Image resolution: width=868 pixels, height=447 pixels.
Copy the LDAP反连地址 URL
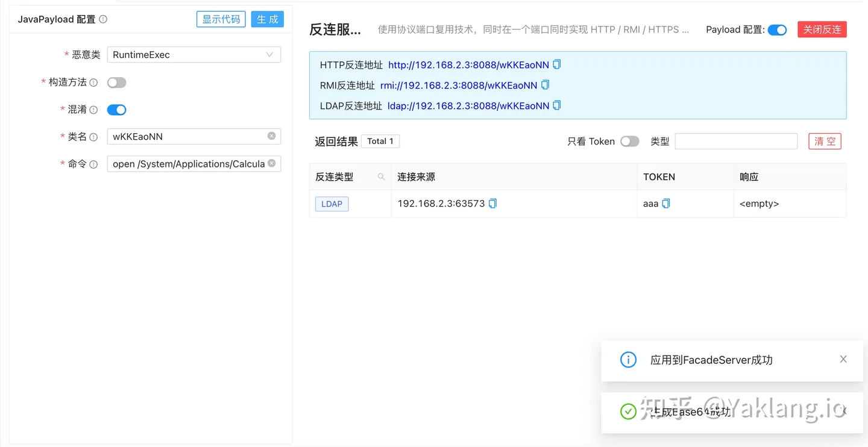pos(557,105)
